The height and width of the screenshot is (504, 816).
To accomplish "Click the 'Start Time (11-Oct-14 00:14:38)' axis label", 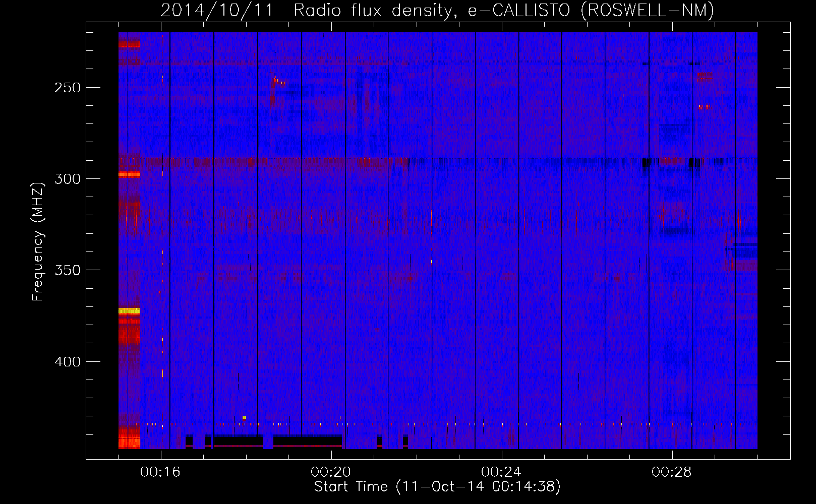I will (437, 487).
